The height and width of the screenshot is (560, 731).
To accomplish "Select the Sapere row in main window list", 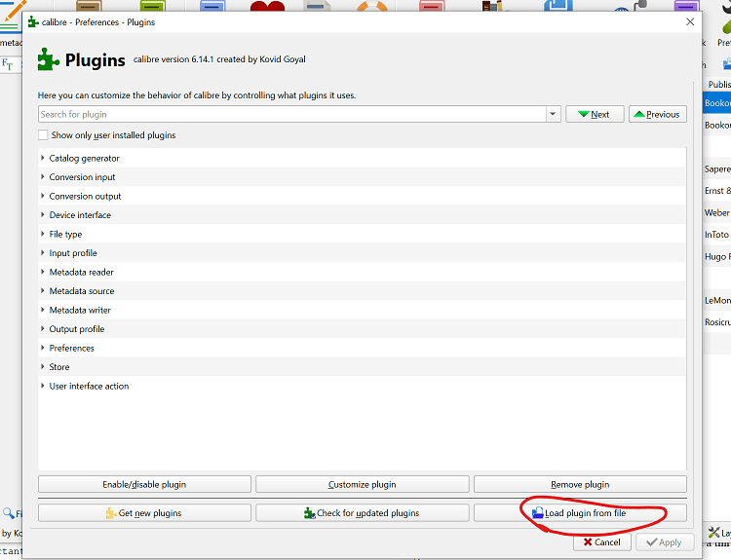I will tap(717, 169).
